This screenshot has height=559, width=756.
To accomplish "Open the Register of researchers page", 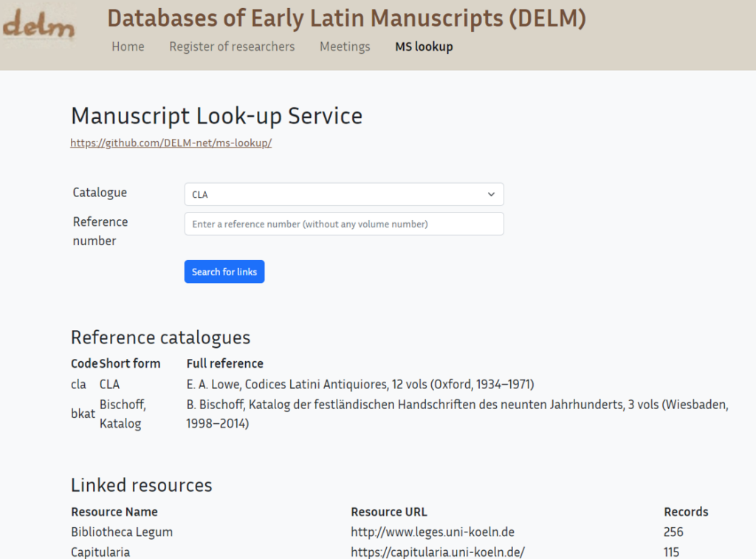I will (232, 47).
